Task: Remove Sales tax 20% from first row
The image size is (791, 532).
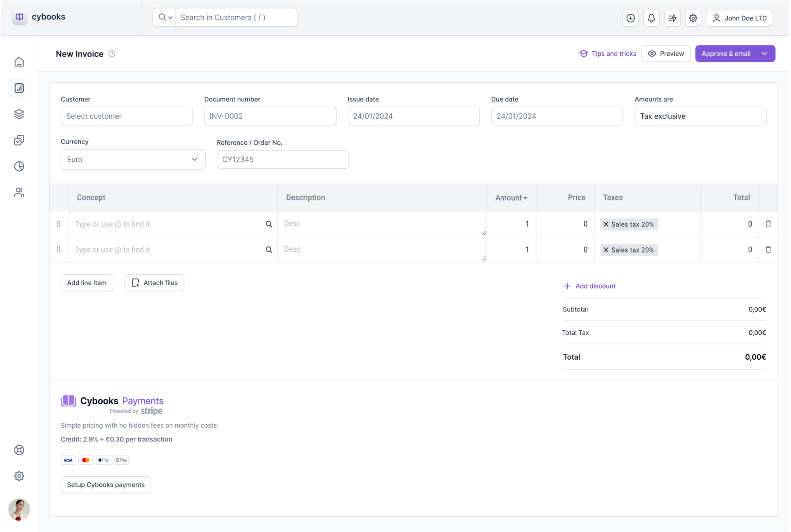Action: pos(606,224)
